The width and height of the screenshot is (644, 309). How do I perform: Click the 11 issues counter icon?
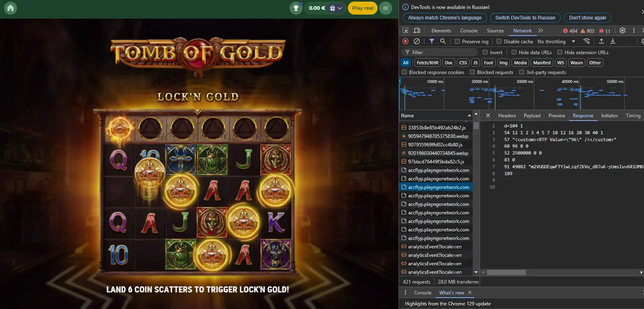click(x=605, y=31)
